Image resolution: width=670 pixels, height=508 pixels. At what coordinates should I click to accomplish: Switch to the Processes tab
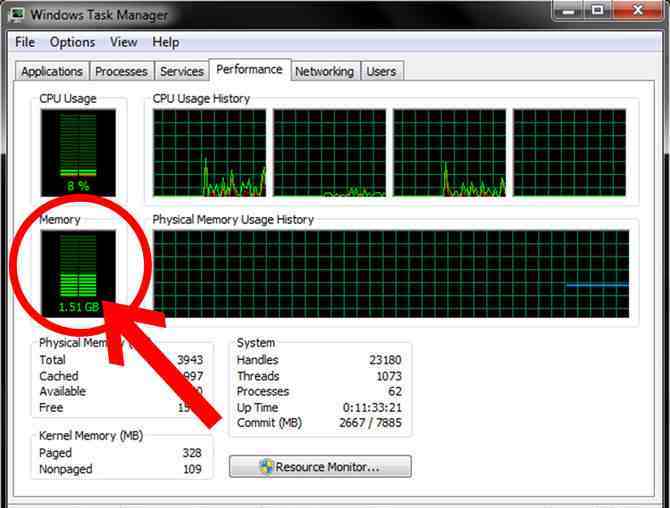point(121,71)
